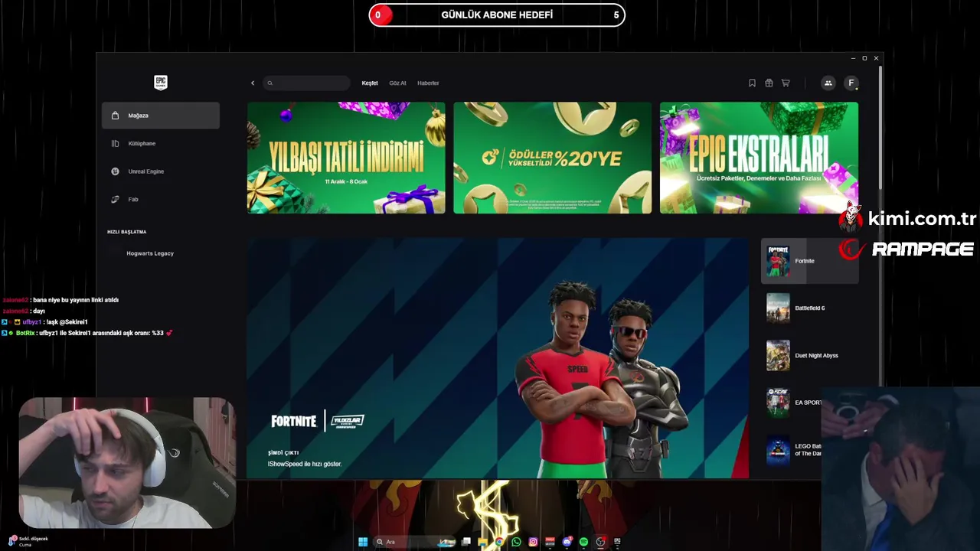Open Spotify from the taskbar

[583, 542]
